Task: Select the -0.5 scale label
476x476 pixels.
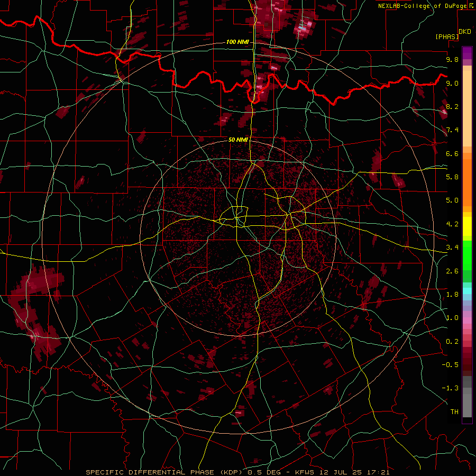Action: (x=450, y=365)
